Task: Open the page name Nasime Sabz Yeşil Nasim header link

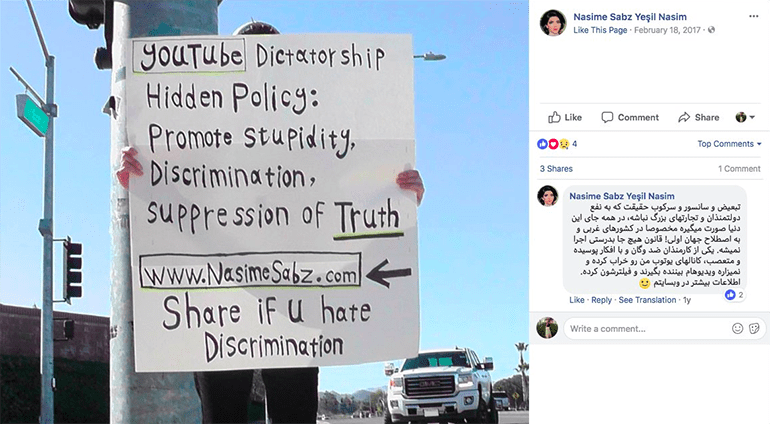Action: pos(630,17)
